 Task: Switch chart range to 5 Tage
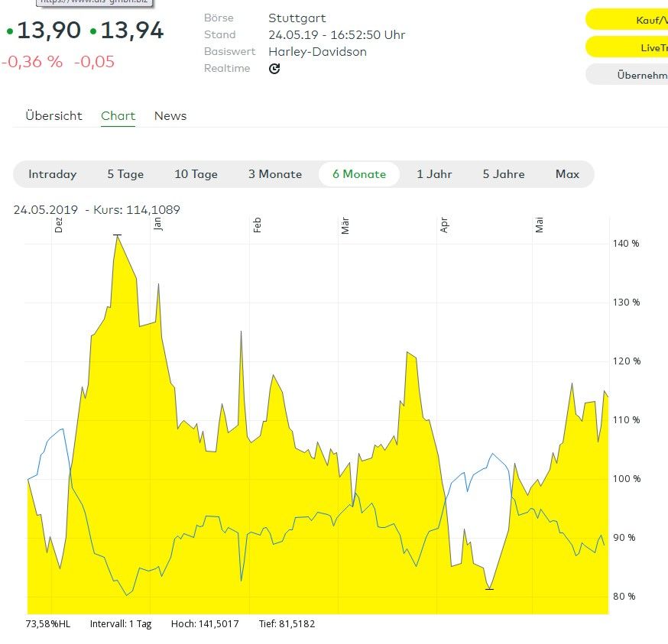[x=125, y=174]
